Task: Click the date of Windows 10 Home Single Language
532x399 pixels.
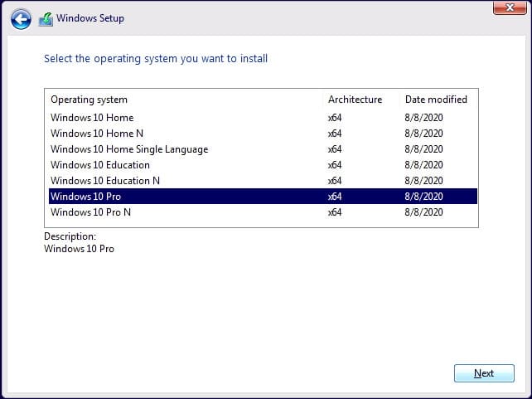Action: (423, 149)
